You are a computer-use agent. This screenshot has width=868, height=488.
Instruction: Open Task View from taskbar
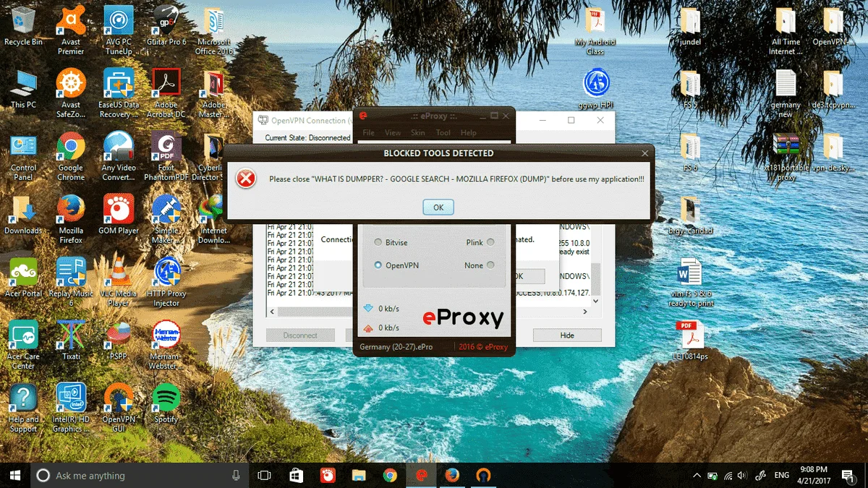coord(264,475)
